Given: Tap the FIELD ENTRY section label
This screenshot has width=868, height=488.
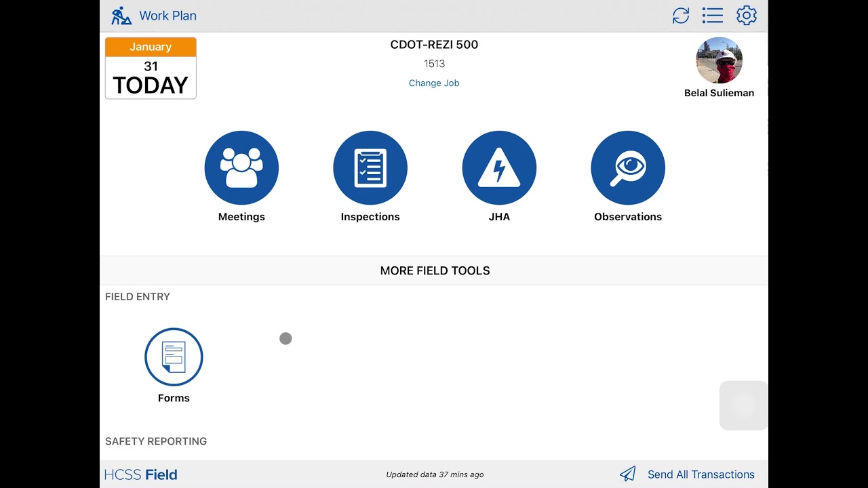Looking at the screenshot, I should 138,297.
